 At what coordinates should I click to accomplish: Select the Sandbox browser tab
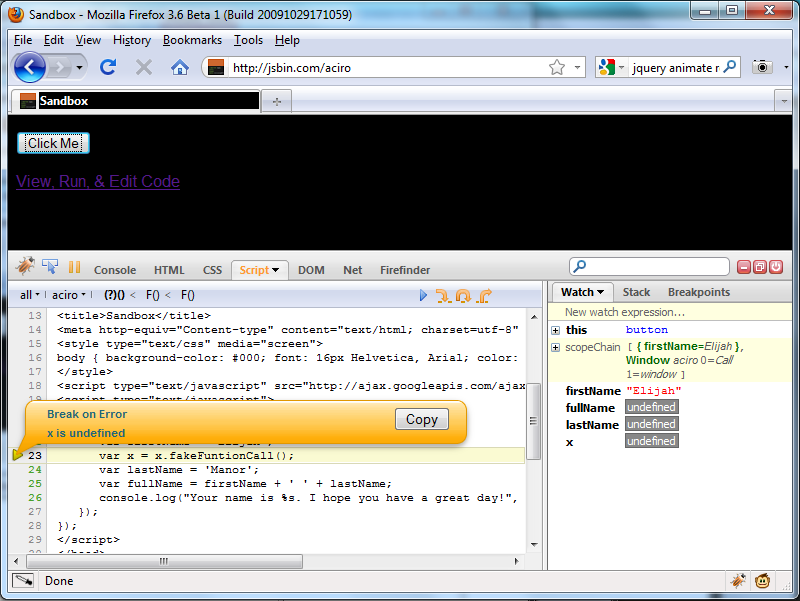[x=136, y=101]
